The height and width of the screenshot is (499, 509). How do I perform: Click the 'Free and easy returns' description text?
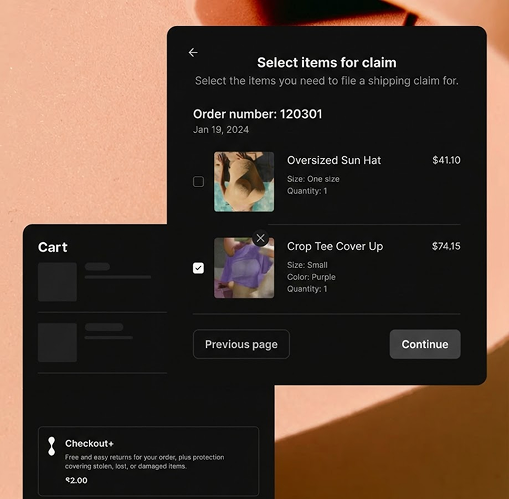tap(144, 462)
